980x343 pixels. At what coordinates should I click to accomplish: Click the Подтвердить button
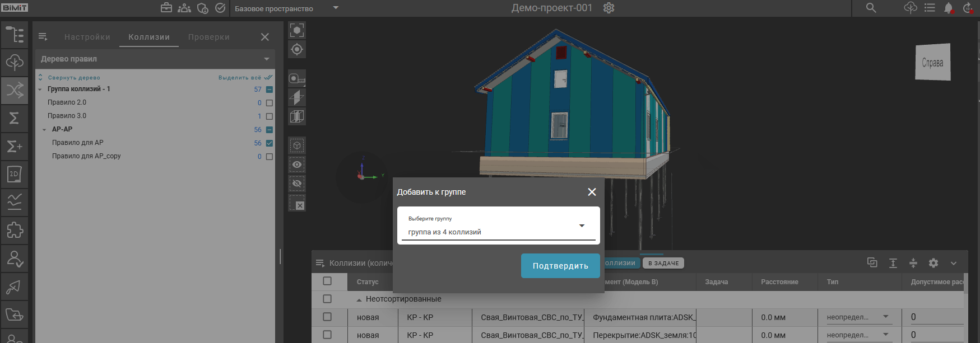560,266
